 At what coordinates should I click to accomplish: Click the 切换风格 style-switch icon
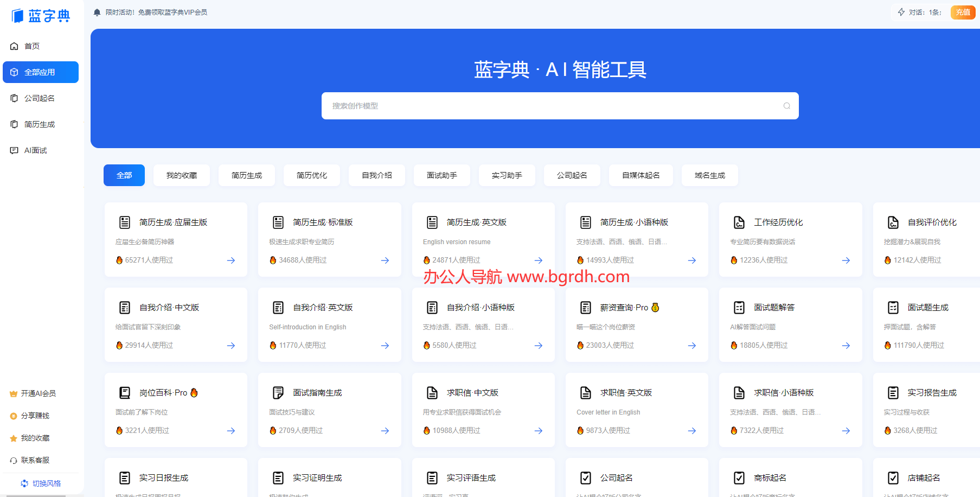pyautogui.click(x=24, y=483)
